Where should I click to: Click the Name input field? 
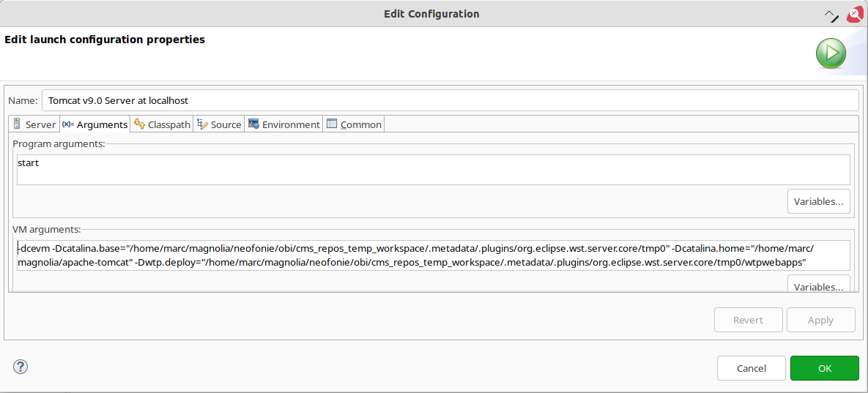click(x=450, y=100)
